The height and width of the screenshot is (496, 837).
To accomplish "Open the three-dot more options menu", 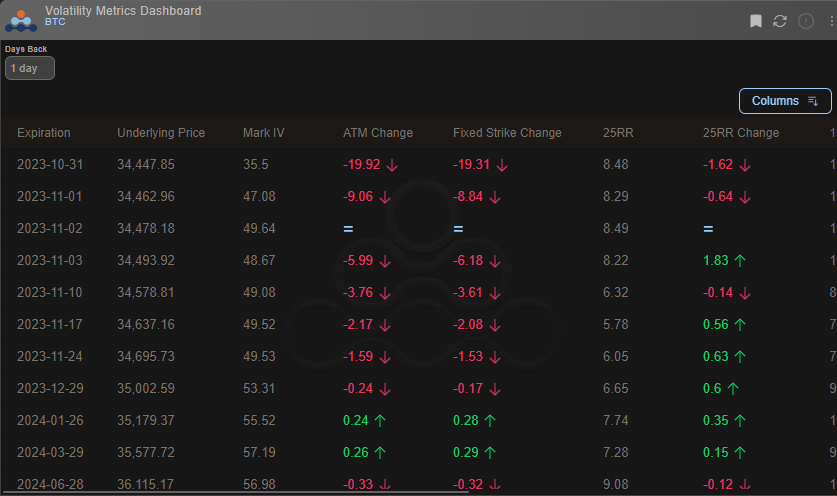I will pyautogui.click(x=832, y=21).
